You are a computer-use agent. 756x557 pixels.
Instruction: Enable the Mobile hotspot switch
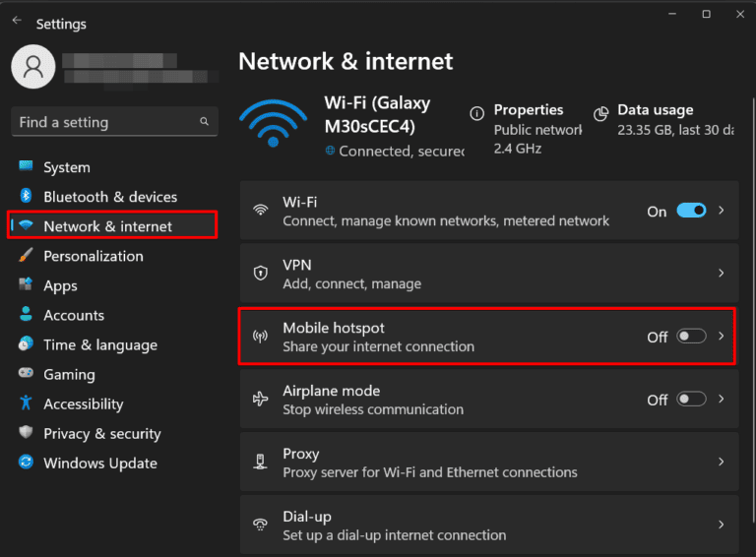[691, 337]
